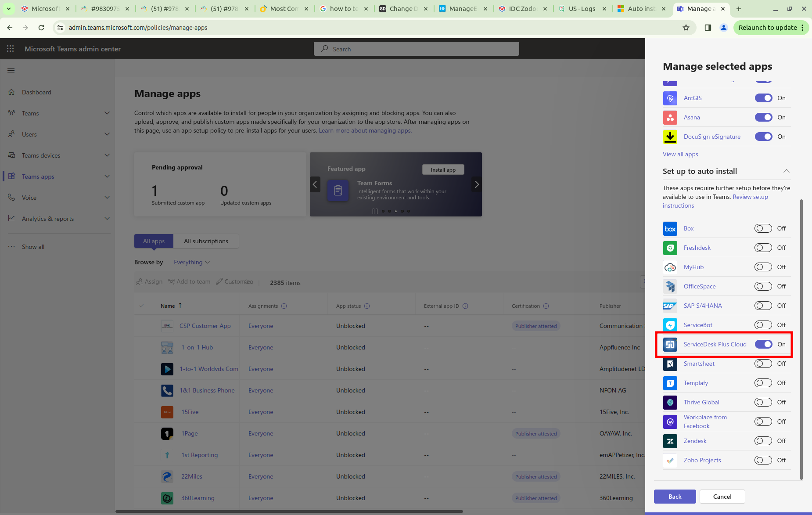The image size is (812, 515).
Task: Turn off the DocuSign eSignature toggle
Action: click(x=763, y=137)
